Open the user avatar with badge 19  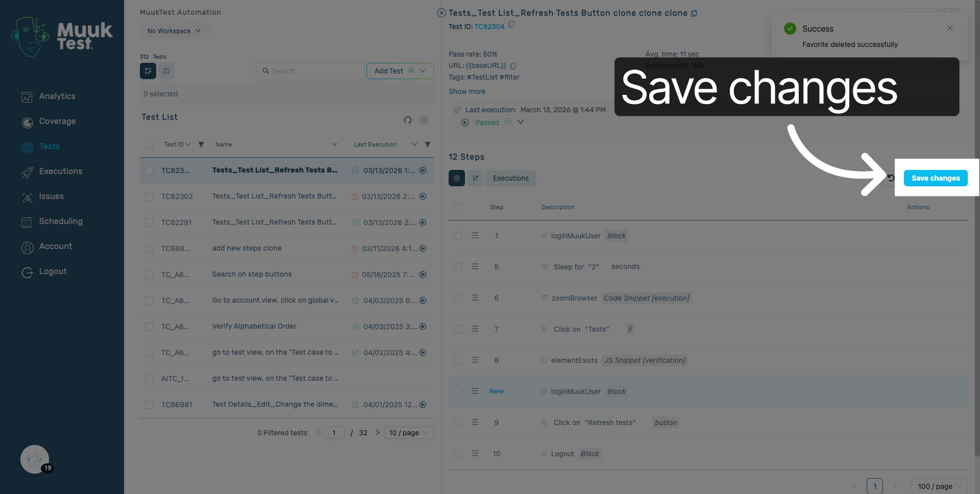pyautogui.click(x=35, y=459)
